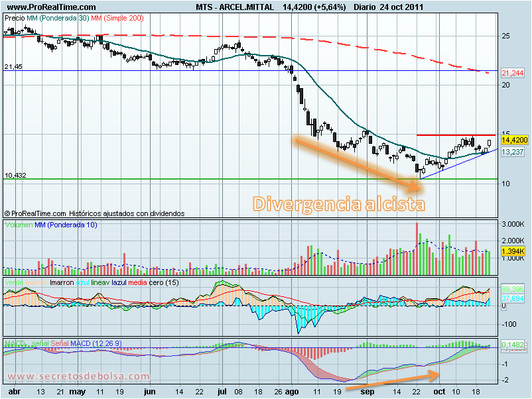Click the cyan 37,694 oscillator value
Viewport: 532px width, 399px height.
click(513, 298)
